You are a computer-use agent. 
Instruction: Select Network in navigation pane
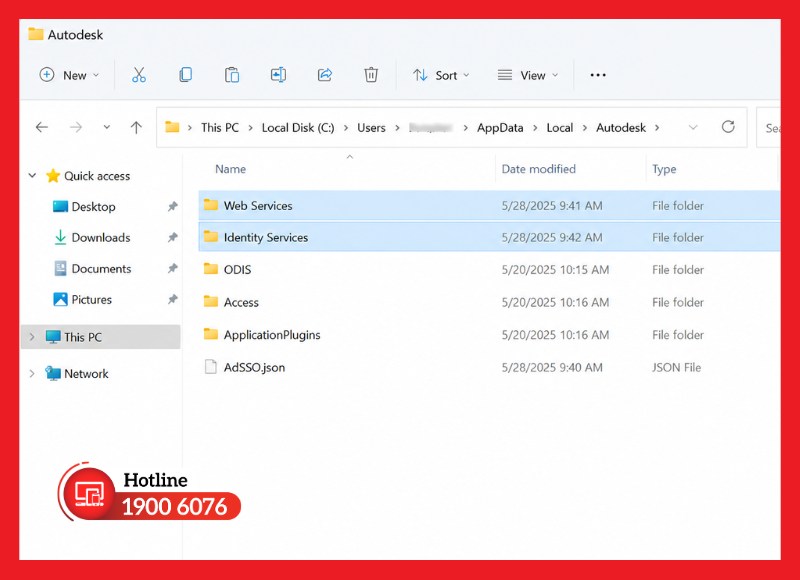click(x=86, y=373)
